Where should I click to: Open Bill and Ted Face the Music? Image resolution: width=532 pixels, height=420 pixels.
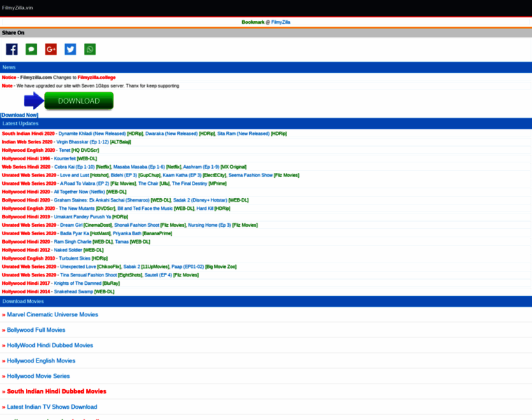pyautogui.click(x=145, y=209)
